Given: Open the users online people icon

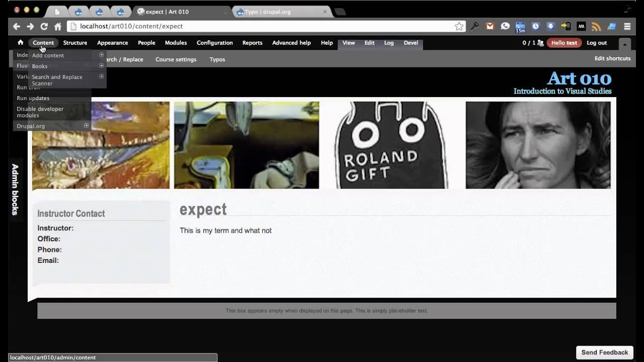Looking at the screenshot, I should click(x=540, y=43).
